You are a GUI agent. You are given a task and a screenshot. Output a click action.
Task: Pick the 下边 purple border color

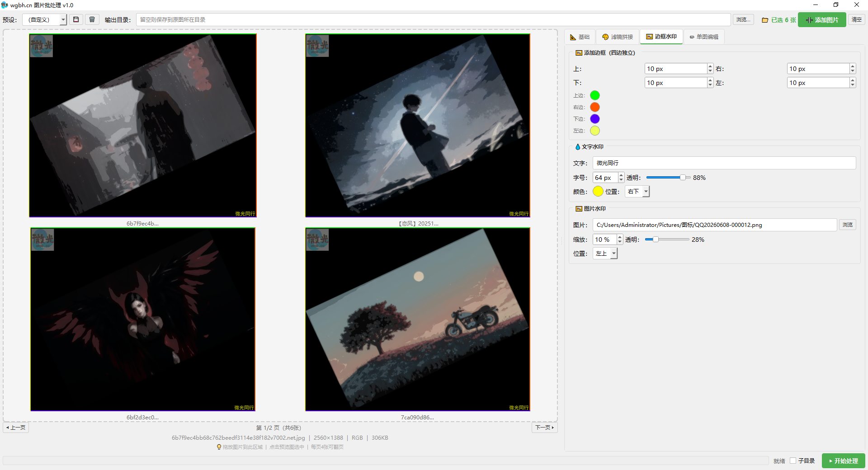(595, 119)
